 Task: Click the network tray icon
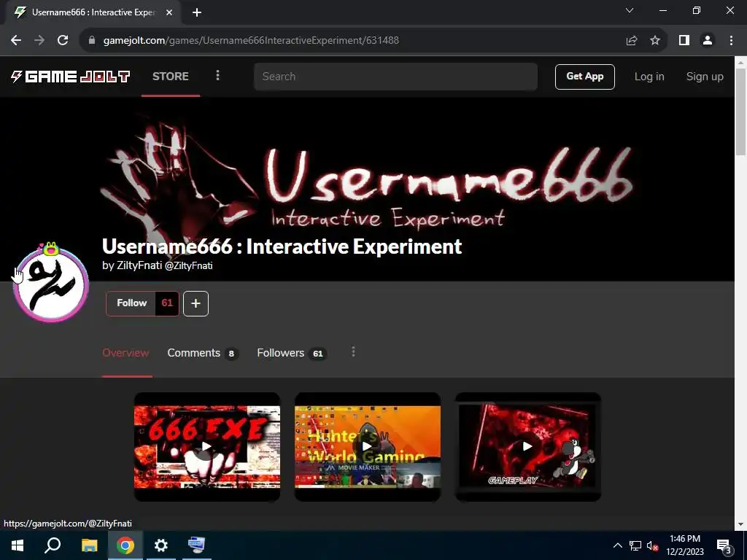point(635,545)
